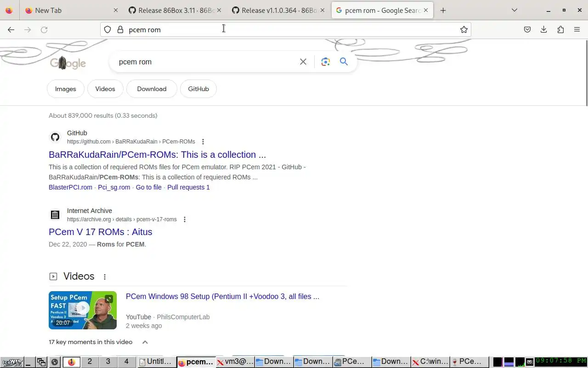Filter results by Download chip
The image size is (588, 368).
point(152,89)
